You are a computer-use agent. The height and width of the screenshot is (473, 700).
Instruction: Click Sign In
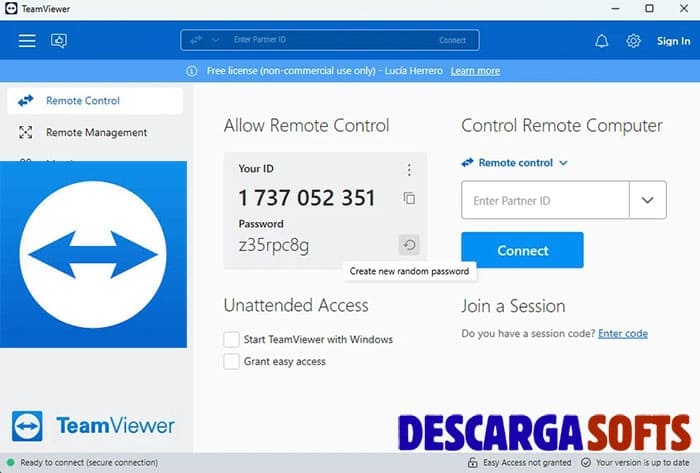click(673, 41)
